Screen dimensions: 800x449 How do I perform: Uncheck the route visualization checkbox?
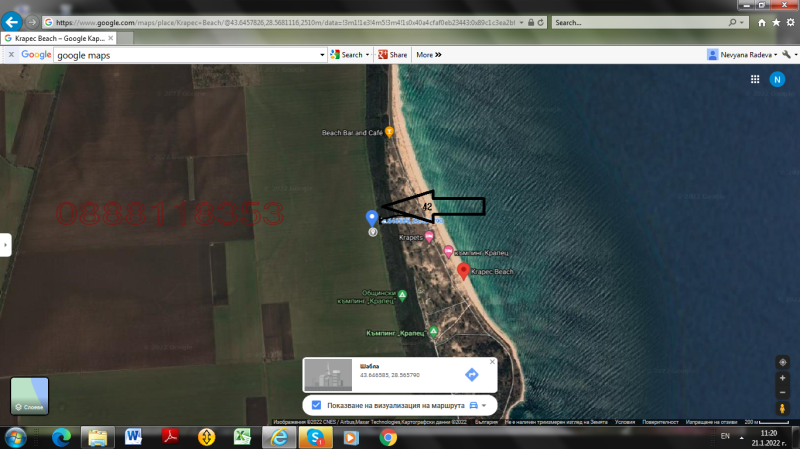coord(316,405)
